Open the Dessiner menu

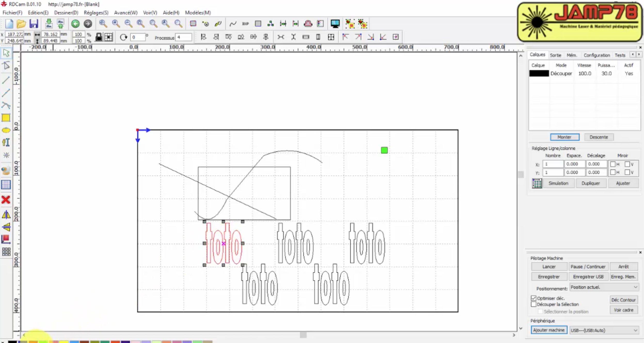click(66, 13)
